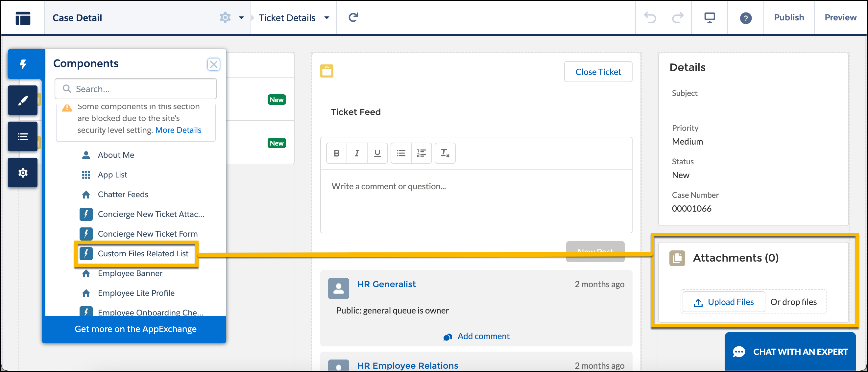Open the HR Generalist profile link
Viewport: 868px width, 372px height.
386,284
